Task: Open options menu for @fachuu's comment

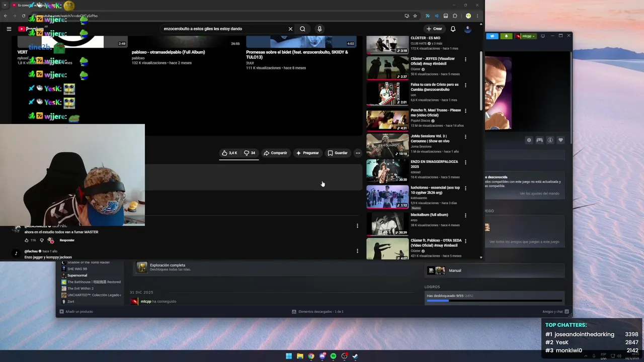Action: pyautogui.click(x=357, y=251)
